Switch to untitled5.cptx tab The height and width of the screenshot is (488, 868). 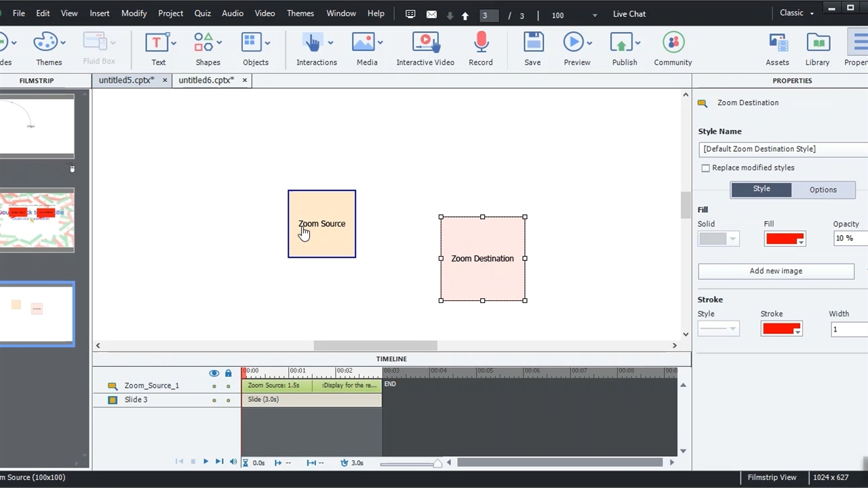[x=127, y=80]
